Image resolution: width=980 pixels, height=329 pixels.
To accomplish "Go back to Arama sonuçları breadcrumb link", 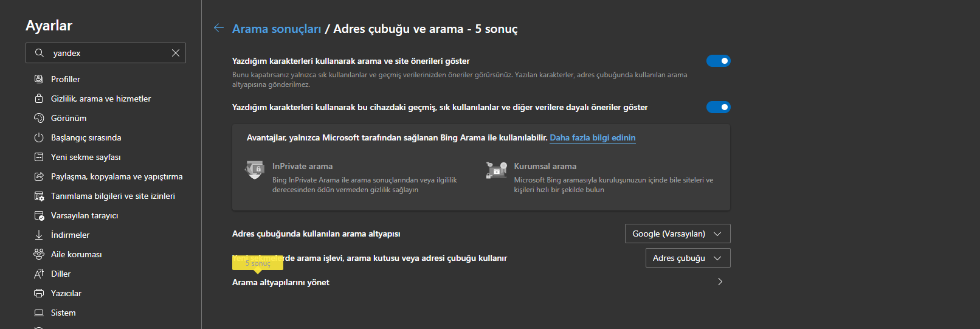I will tap(277, 29).
